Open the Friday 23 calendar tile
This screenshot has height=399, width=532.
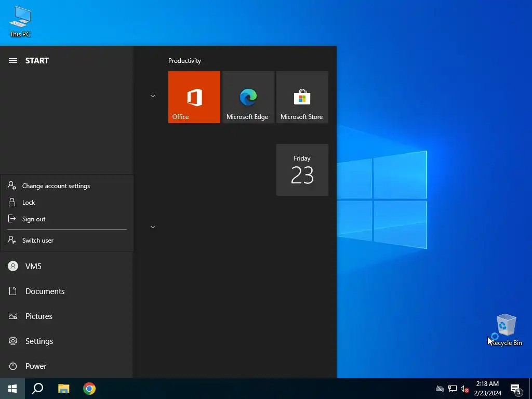point(302,170)
